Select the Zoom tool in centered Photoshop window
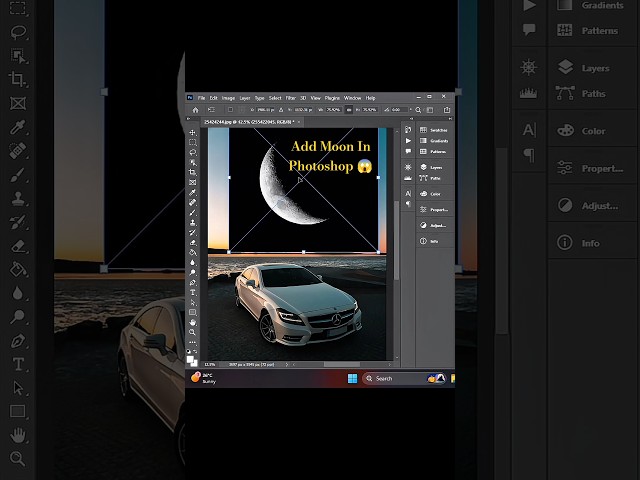This screenshot has height=480, width=640. pyautogui.click(x=193, y=332)
